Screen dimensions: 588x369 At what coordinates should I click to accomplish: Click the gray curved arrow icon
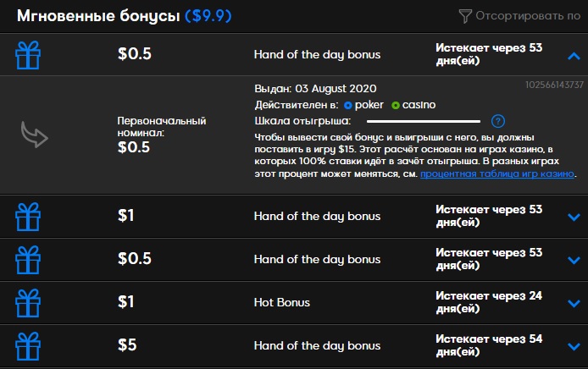coord(34,135)
